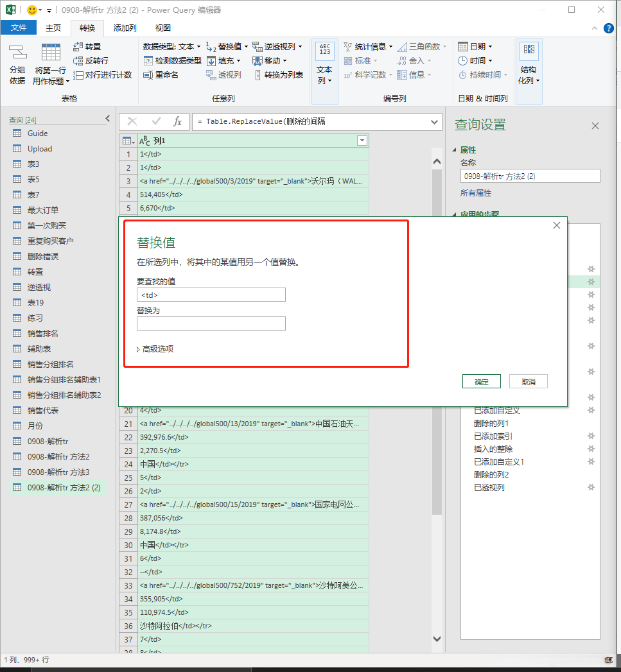The image size is (621, 672).
Task: Click the help question mark icon
Action: (608, 28)
